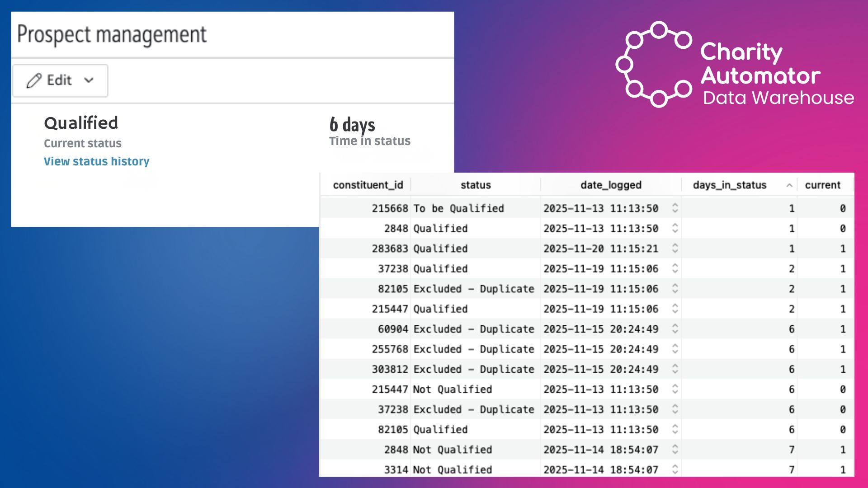Sort by the days_in_status column header
Viewport: 868px width, 488px height.
[729, 185]
